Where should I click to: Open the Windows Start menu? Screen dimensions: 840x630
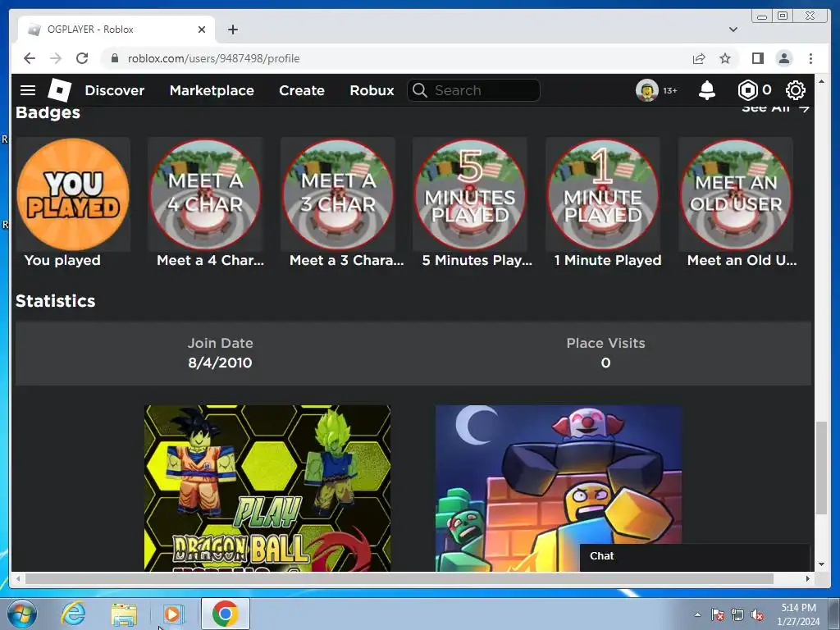tap(21, 614)
